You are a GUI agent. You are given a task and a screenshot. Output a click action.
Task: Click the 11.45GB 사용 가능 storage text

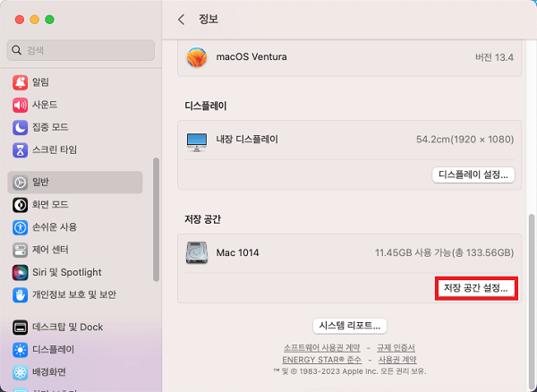[444, 252]
